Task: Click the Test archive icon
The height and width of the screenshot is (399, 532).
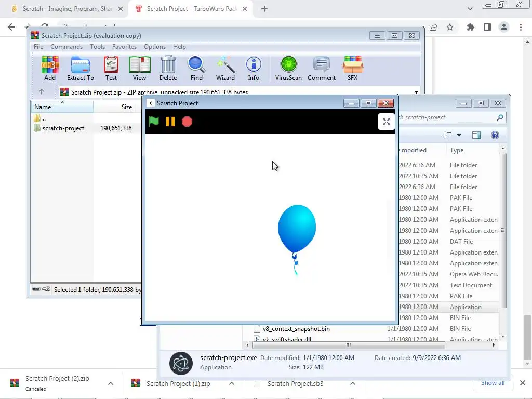Action: tap(111, 68)
